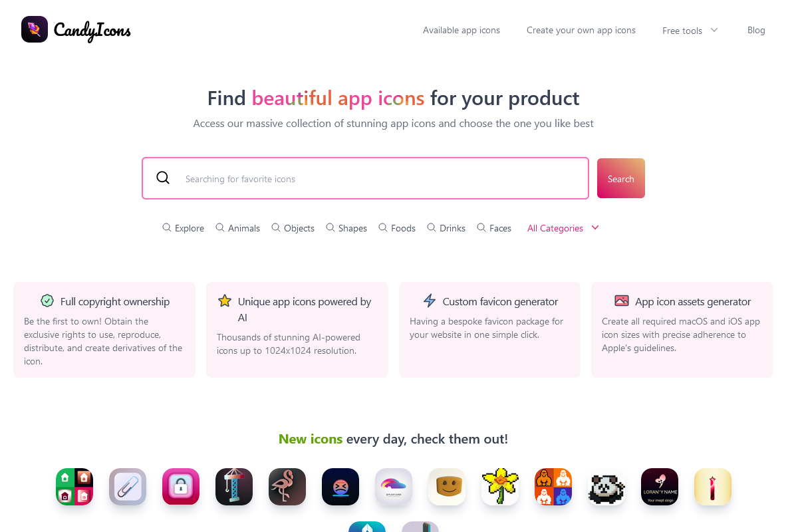
Task: Click the yellow daffodil flower icon
Action: (x=499, y=486)
